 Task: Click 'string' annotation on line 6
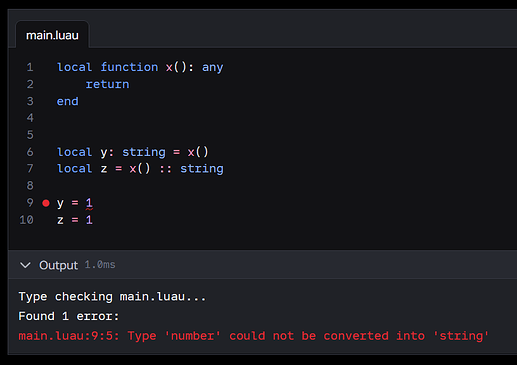(144, 152)
